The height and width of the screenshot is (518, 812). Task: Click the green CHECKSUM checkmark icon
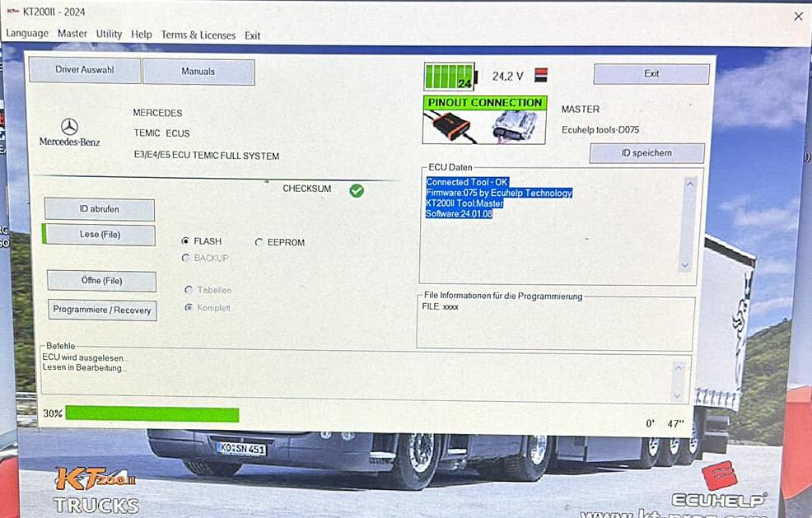tap(357, 190)
